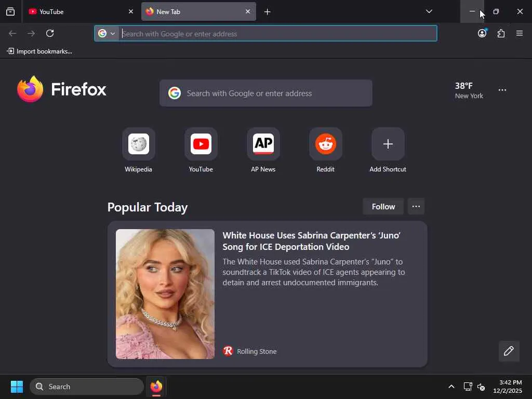532x399 pixels.
Task: Open the Firefox application hamburger menu
Action: click(520, 33)
